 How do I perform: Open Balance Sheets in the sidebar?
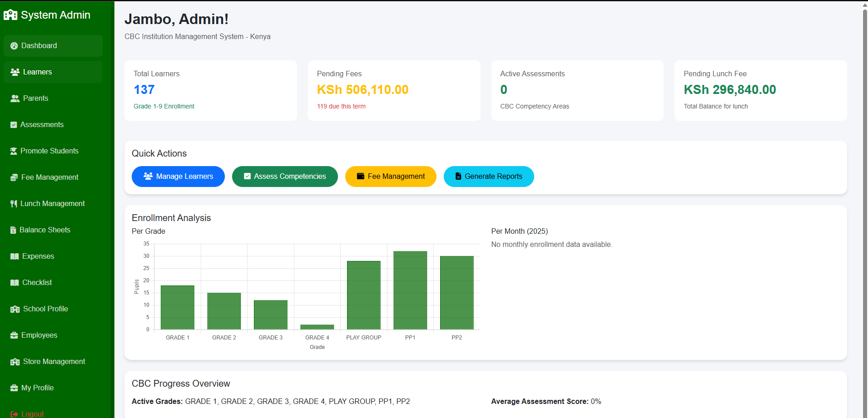pyautogui.click(x=53, y=230)
